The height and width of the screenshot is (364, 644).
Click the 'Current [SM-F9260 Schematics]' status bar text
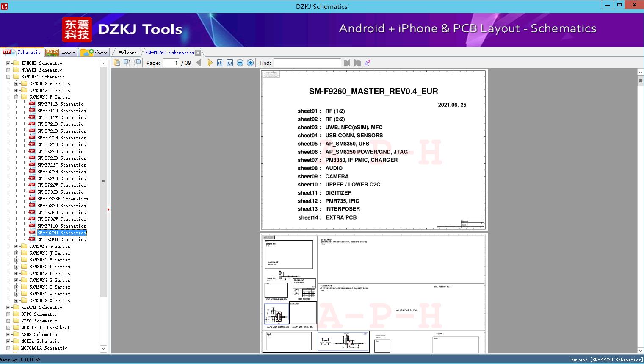pyautogui.click(x=605, y=360)
